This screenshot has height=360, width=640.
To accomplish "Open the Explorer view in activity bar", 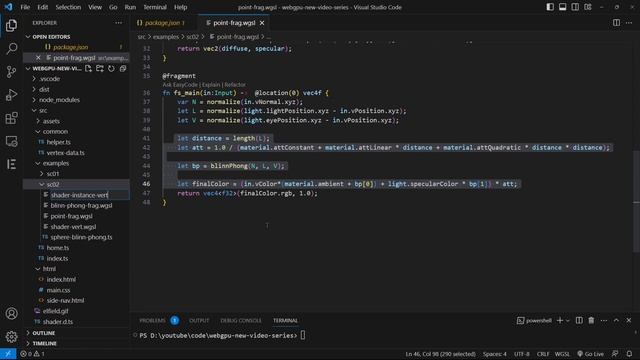I will point(11,25).
